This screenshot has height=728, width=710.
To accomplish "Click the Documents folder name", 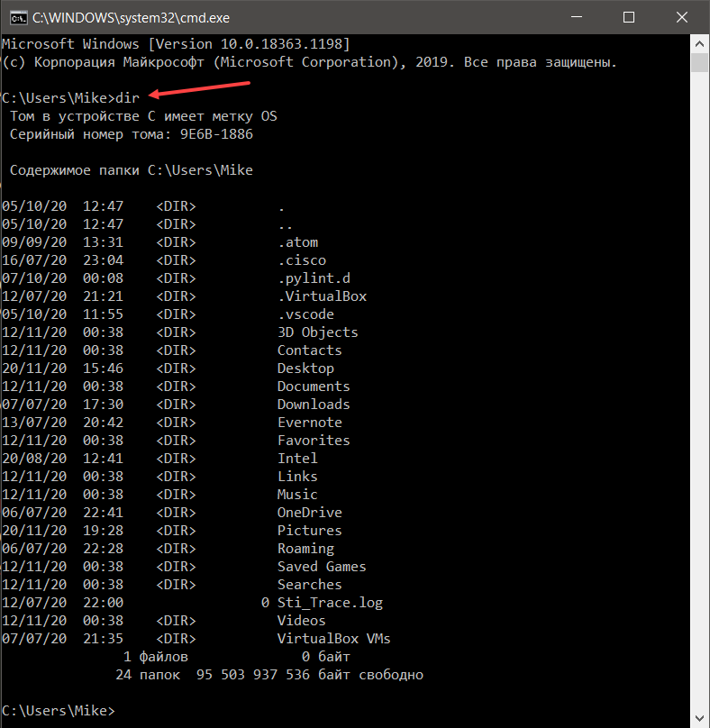I will [314, 387].
